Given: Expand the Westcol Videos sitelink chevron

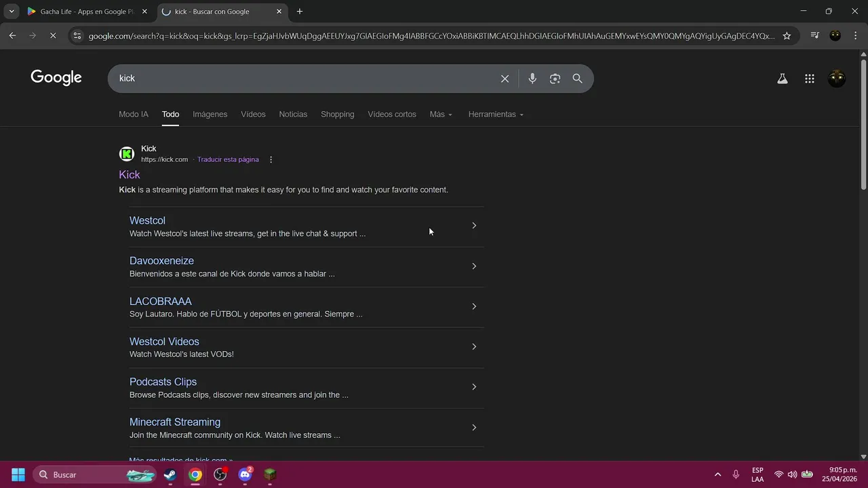Looking at the screenshot, I should 474,347.
